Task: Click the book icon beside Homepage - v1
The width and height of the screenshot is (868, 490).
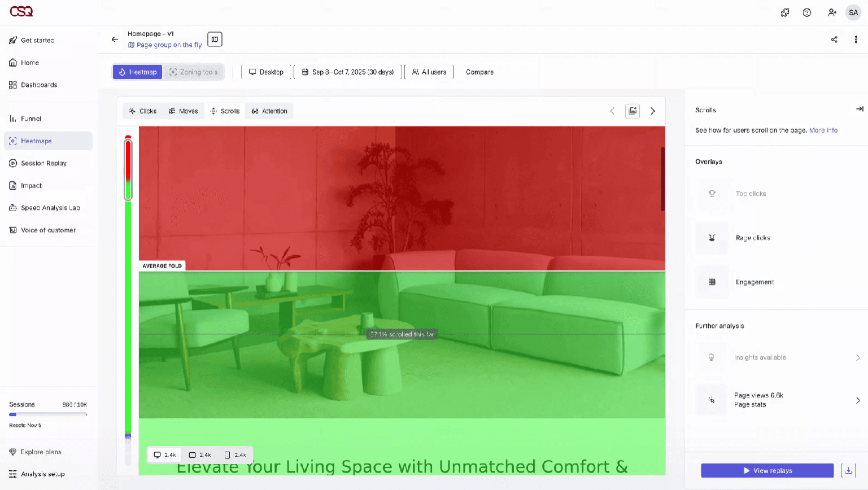Action: tap(215, 40)
